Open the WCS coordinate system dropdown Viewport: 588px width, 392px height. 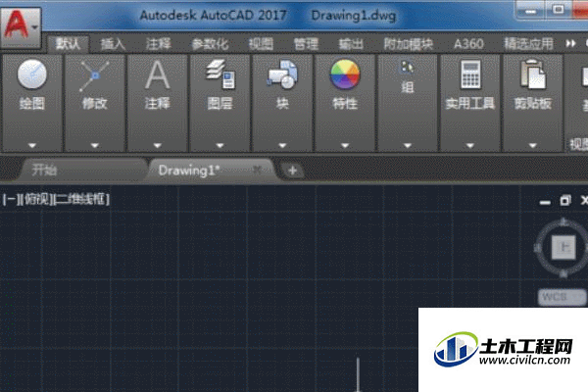pos(563,297)
